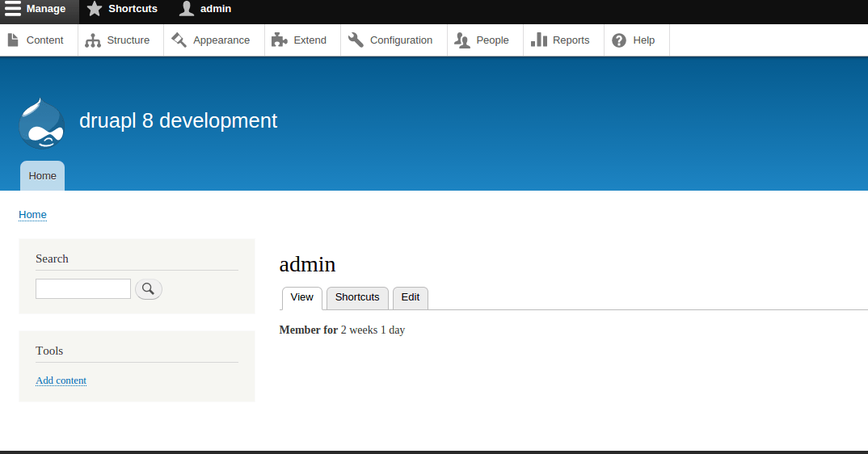Click the '2 weeks 1 day' text
This screenshot has height=454, width=868.
[x=373, y=330]
